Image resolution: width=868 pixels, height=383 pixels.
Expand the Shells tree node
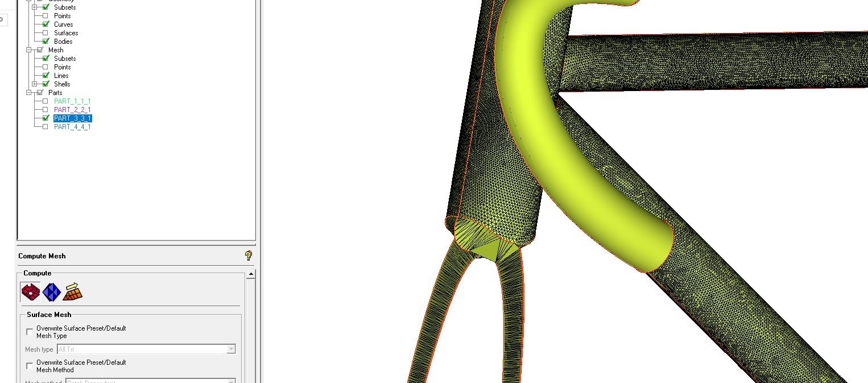35,84
